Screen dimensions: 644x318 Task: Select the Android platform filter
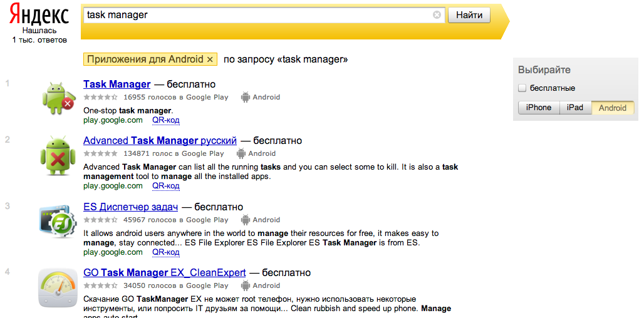(613, 108)
